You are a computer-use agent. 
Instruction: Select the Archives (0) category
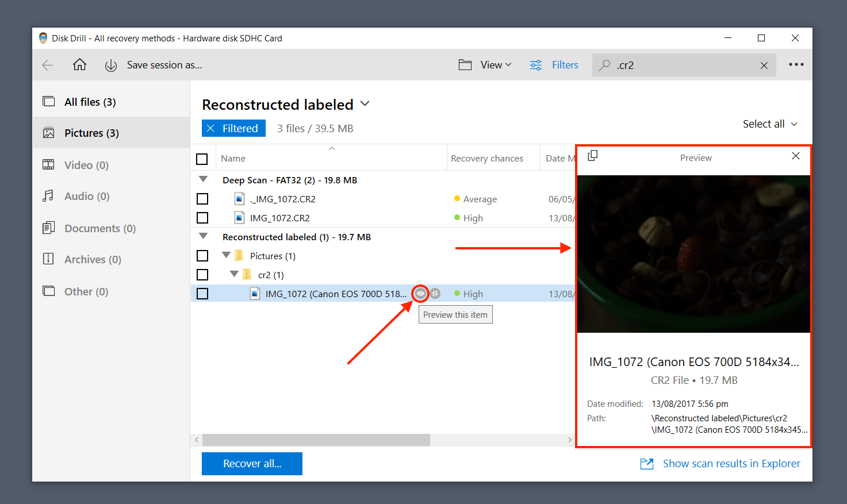(x=111, y=259)
